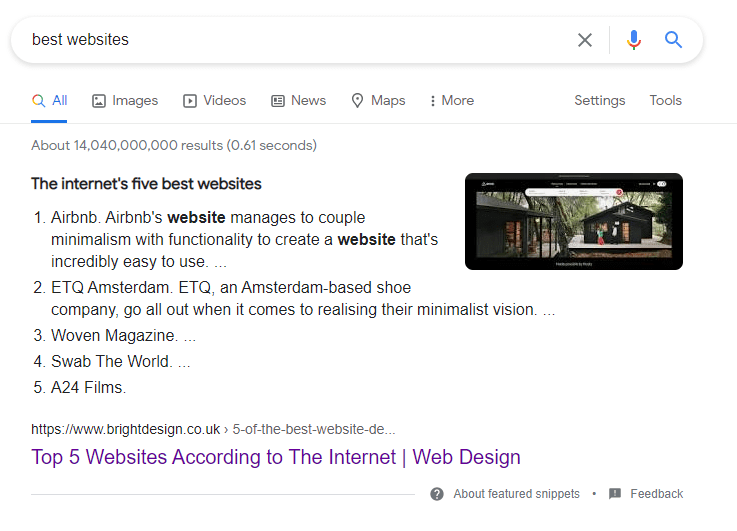Click the 'Swab The World' list item
The width and height of the screenshot is (737, 531).
(x=121, y=361)
